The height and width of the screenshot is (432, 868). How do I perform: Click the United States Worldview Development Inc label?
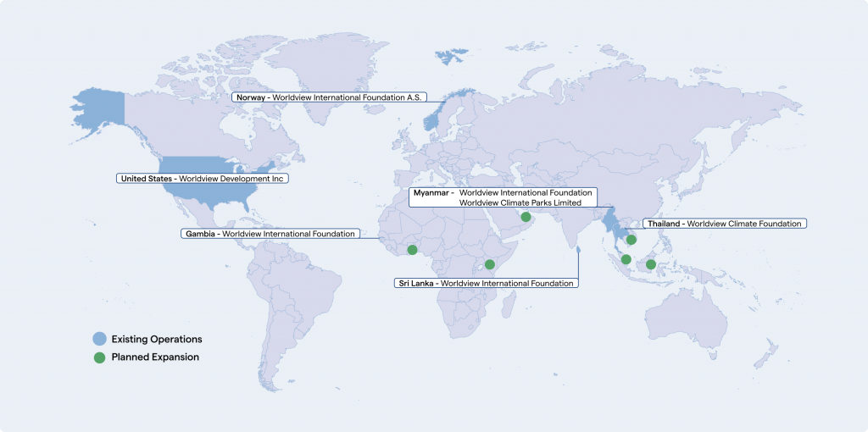[203, 179]
